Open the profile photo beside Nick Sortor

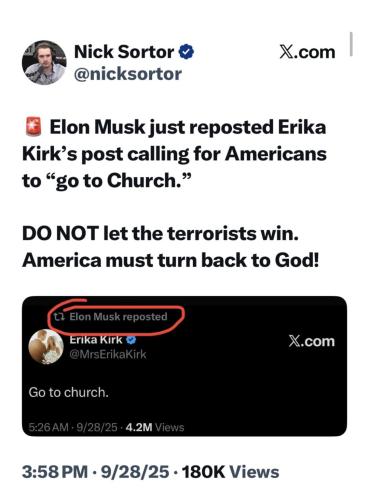(x=44, y=62)
